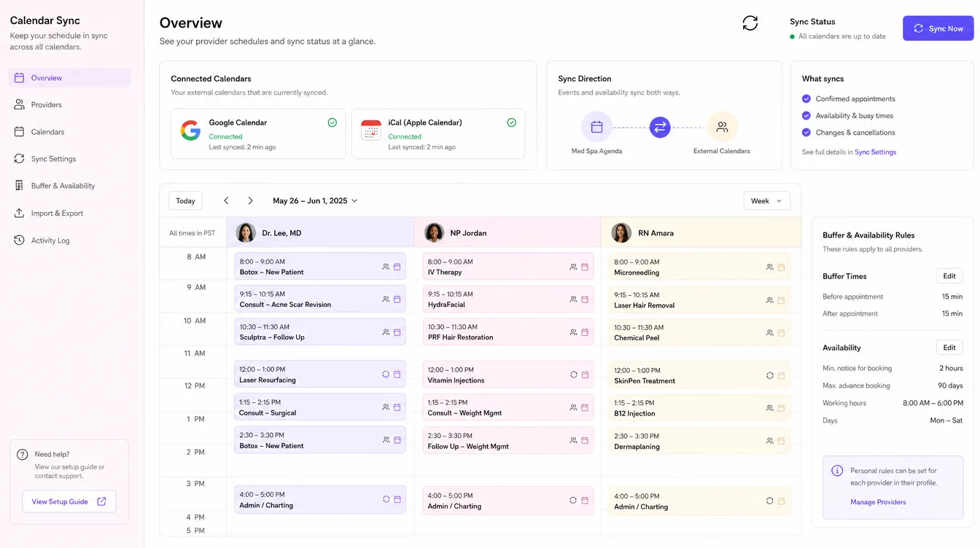This screenshot has height=548, width=980.
Task: Click people icon on Microneedling appointment
Action: 770,267
